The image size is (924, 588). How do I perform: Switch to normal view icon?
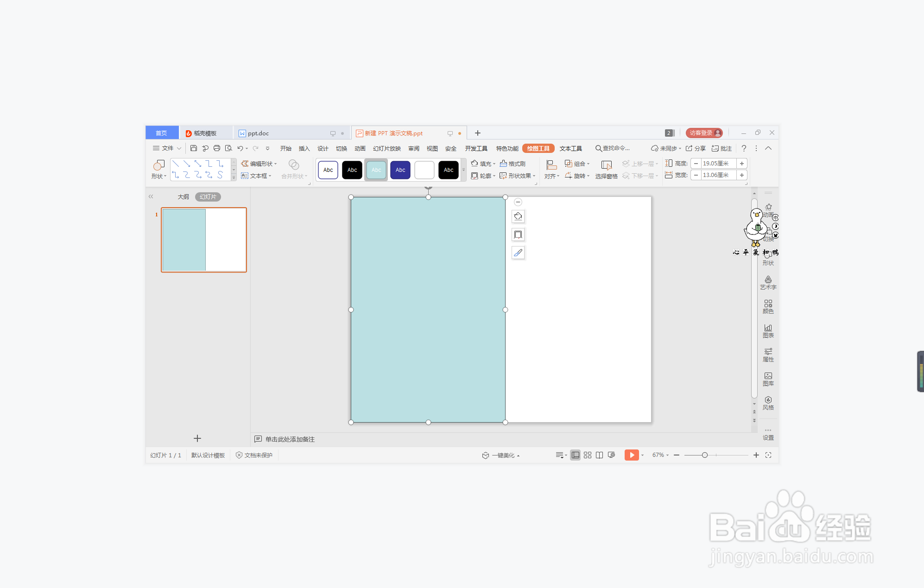point(575,455)
